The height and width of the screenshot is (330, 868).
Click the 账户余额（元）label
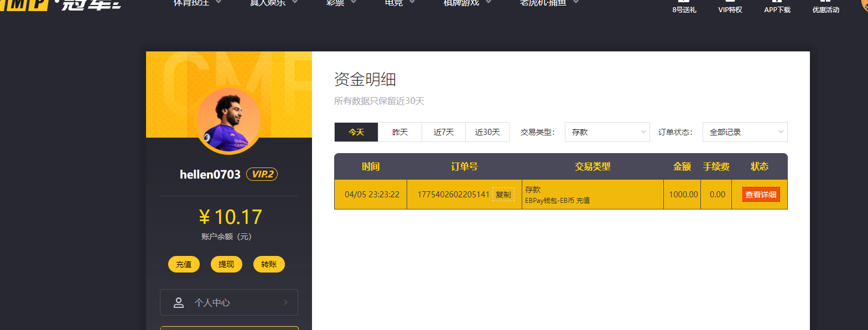(226, 237)
